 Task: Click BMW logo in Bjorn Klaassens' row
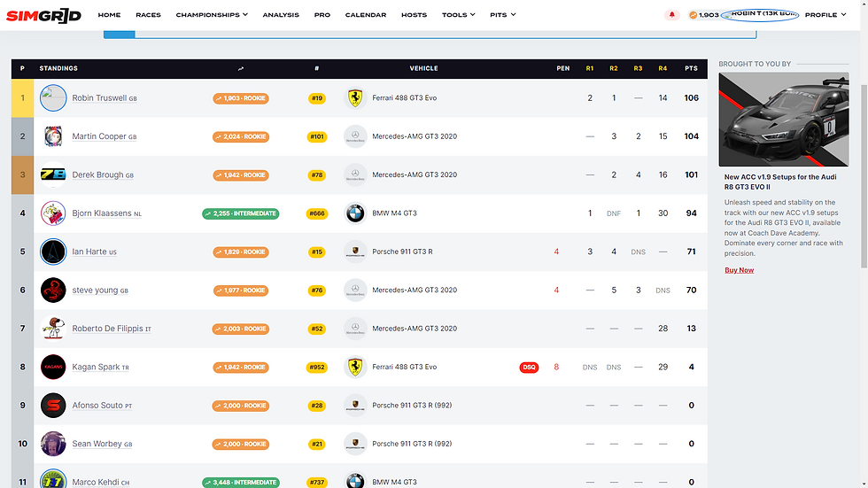[x=355, y=213]
